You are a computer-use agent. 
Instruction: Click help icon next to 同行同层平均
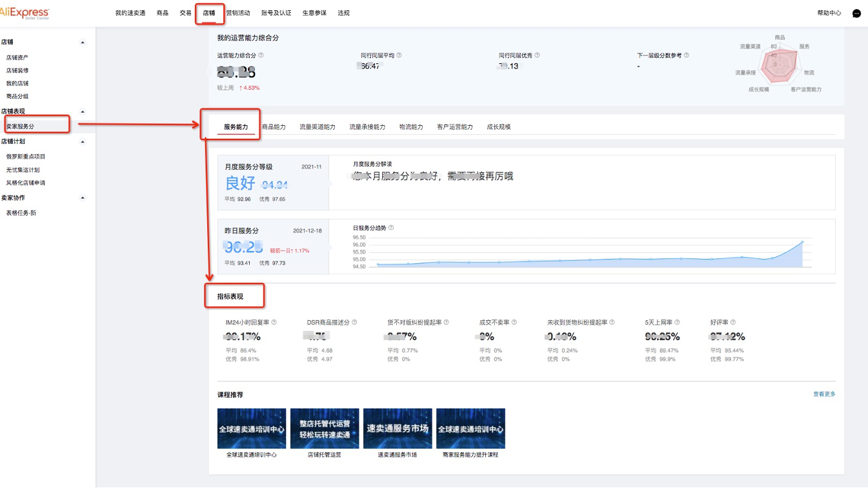(399, 56)
